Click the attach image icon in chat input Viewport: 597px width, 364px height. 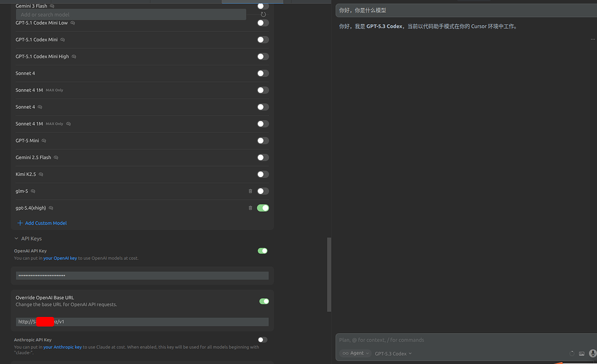pyautogui.click(x=581, y=354)
